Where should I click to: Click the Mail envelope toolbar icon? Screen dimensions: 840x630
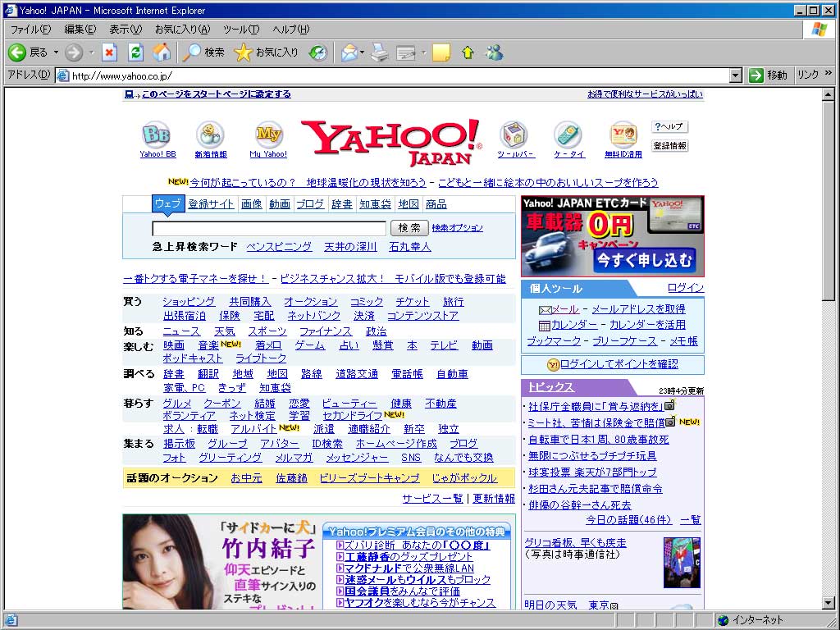click(x=349, y=52)
